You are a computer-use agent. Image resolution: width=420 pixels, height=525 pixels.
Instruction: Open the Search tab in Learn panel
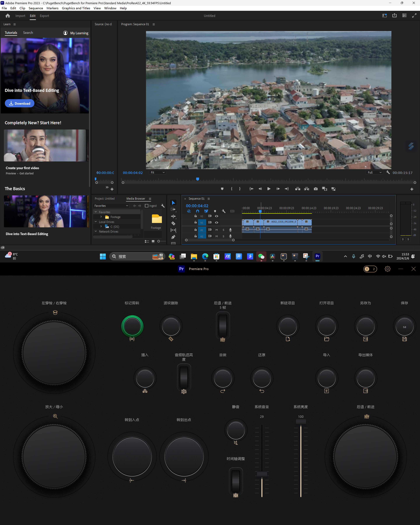pyautogui.click(x=28, y=33)
